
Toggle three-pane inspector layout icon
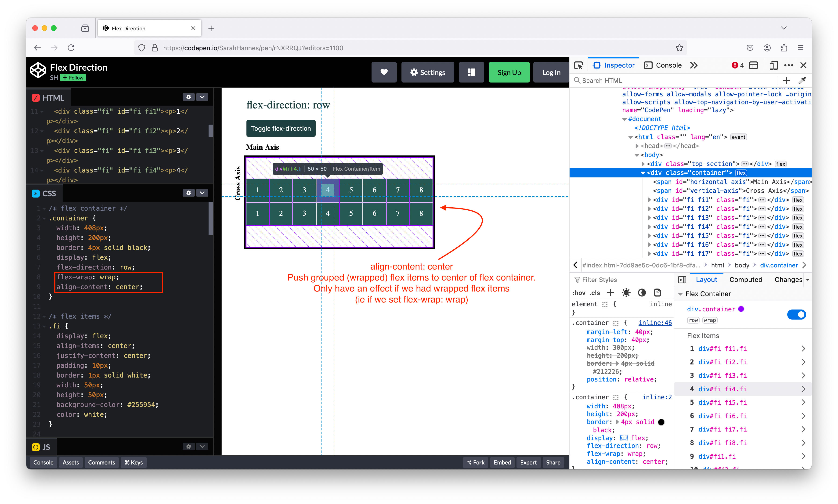tap(682, 280)
